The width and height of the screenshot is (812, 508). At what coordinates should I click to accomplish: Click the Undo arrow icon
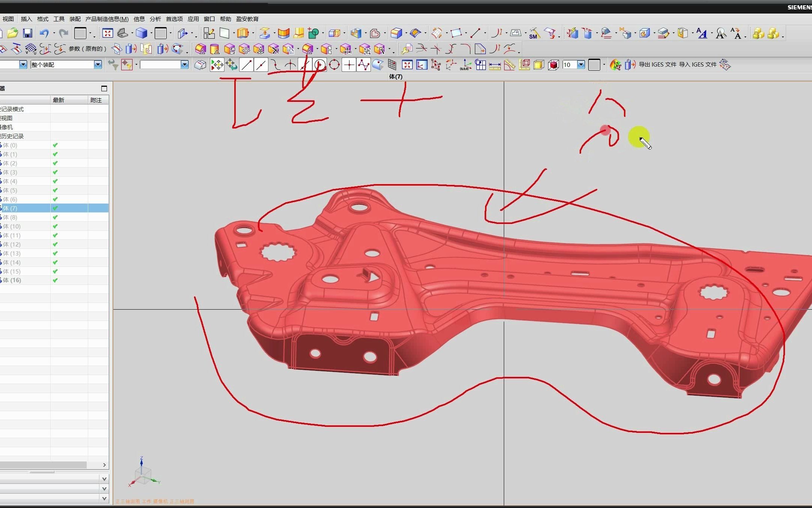tap(44, 33)
